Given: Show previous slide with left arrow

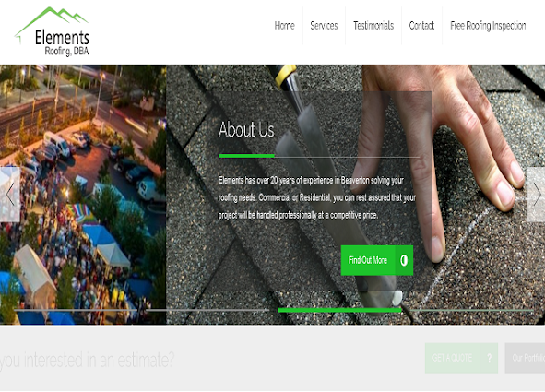Looking at the screenshot, I should 10,195.
